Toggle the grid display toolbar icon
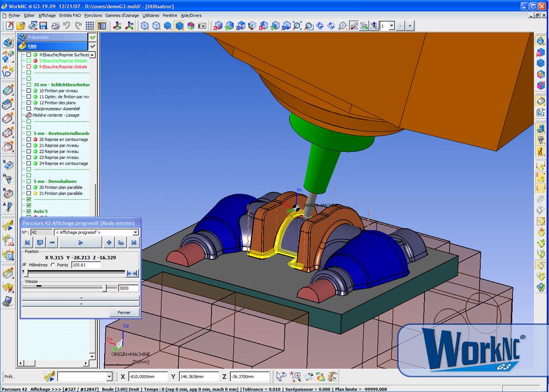The width and height of the screenshot is (549, 392). pos(90,26)
